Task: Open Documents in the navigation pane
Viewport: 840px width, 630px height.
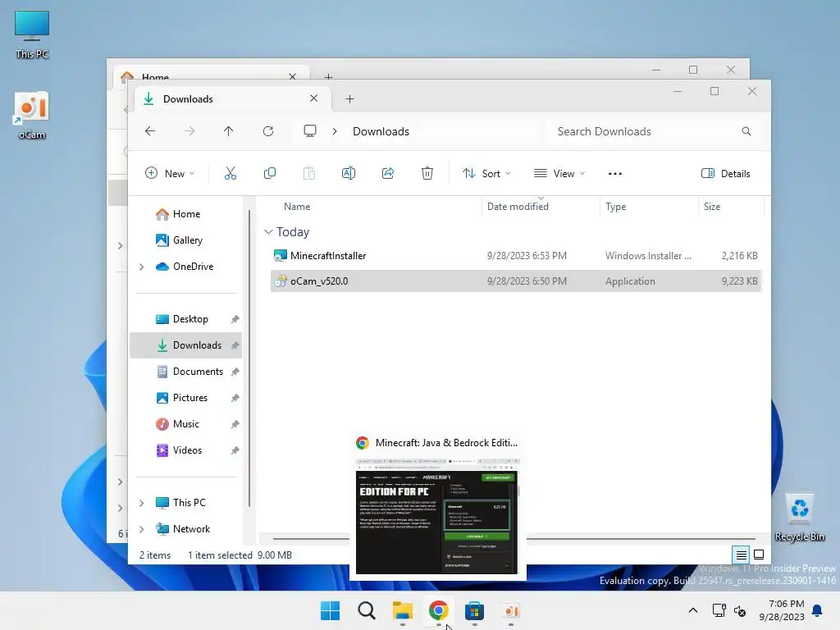Action: click(x=186, y=372)
